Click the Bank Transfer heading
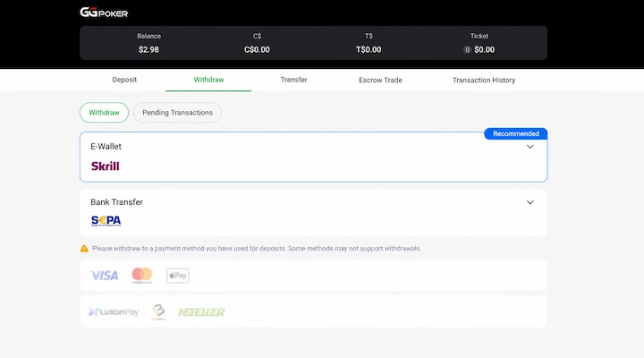This screenshot has width=644, height=358. pyautogui.click(x=116, y=201)
